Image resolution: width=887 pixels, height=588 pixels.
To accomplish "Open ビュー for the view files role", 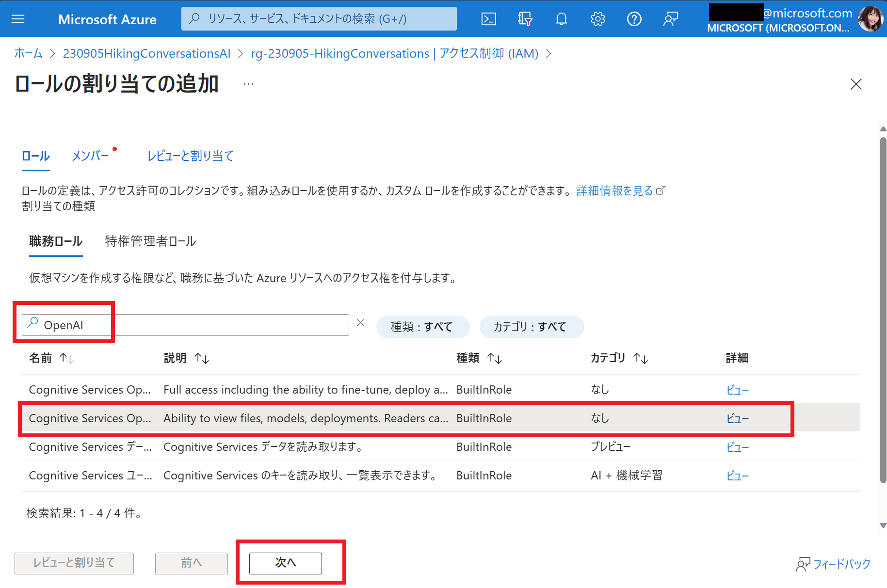I will point(738,418).
